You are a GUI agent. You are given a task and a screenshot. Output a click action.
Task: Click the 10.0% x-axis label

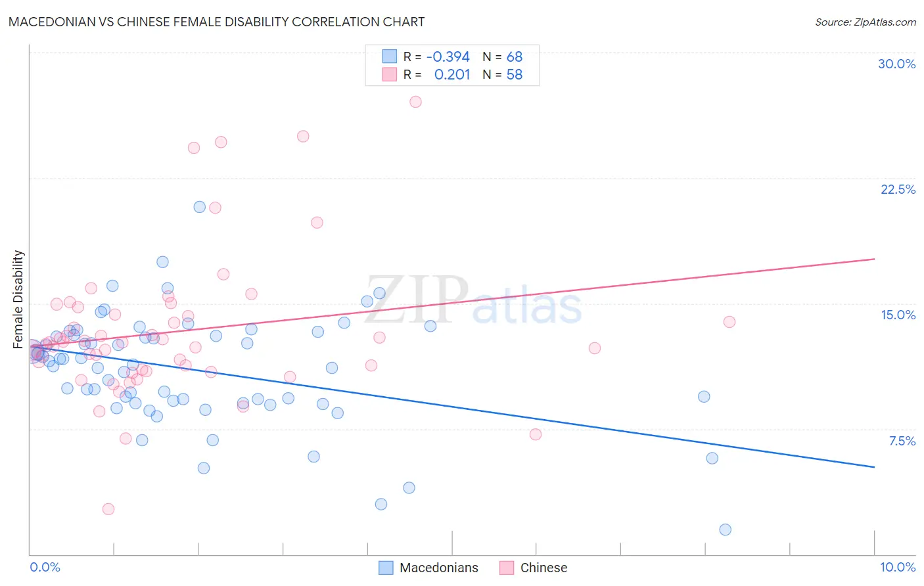(898, 567)
